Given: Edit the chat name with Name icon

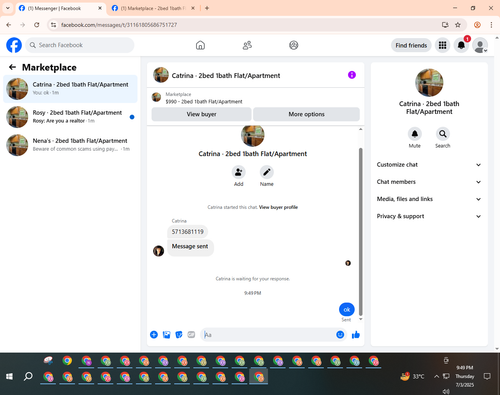Looking at the screenshot, I should pyautogui.click(x=267, y=172).
